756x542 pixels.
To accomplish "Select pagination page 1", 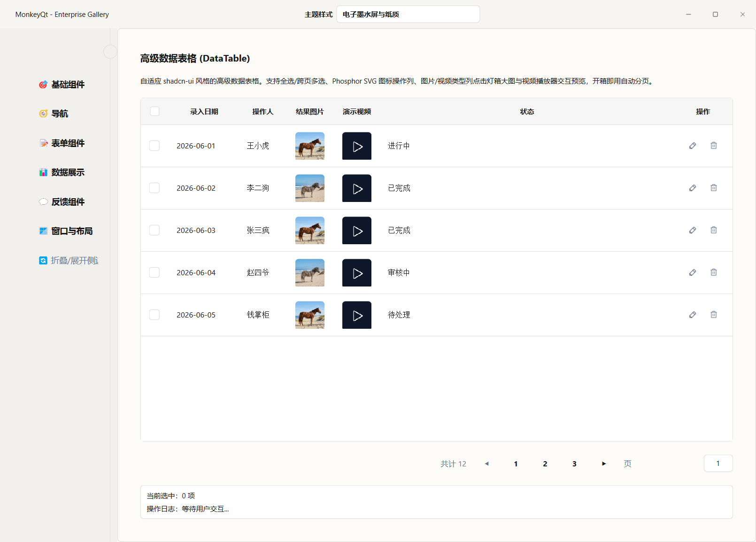I will pyautogui.click(x=516, y=464).
